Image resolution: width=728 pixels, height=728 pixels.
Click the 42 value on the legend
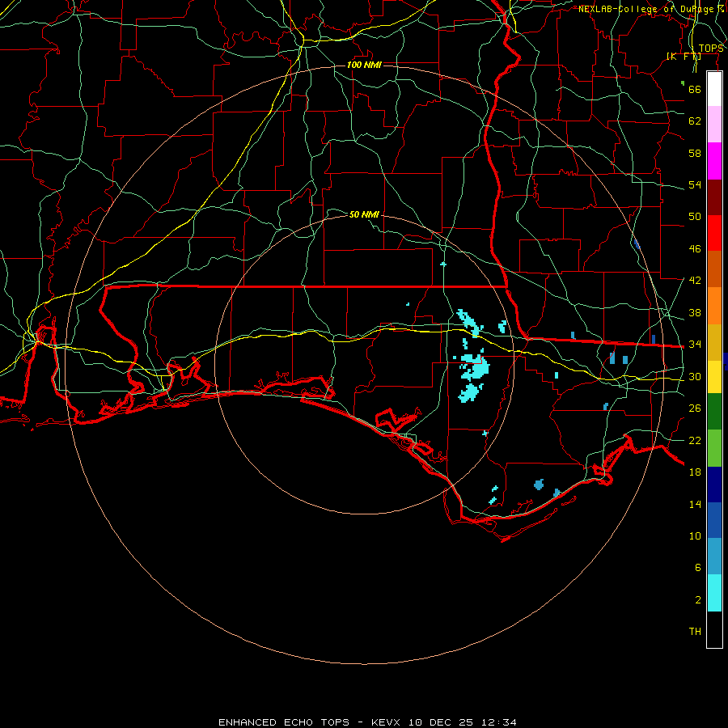pyautogui.click(x=695, y=281)
